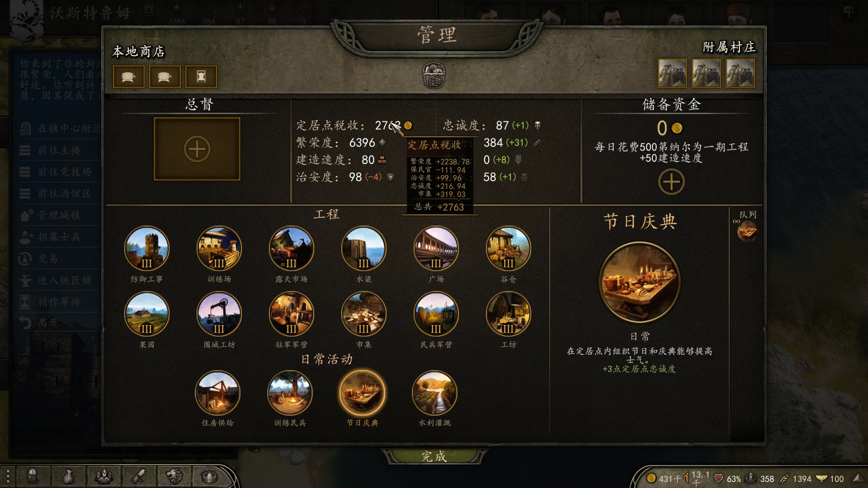Click the 完成 done button
This screenshot has height=488, width=868.
[x=434, y=456]
